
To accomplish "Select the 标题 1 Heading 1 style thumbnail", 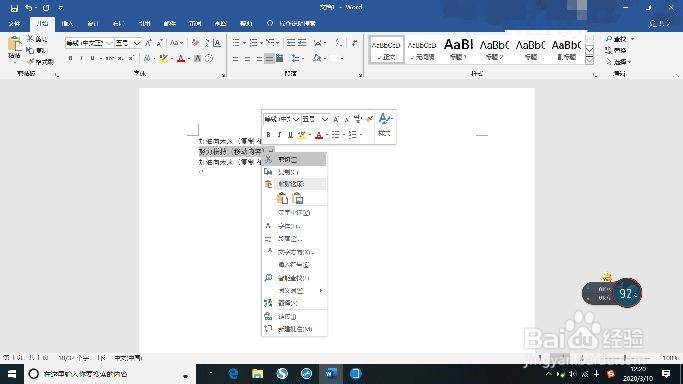I will (x=458, y=49).
